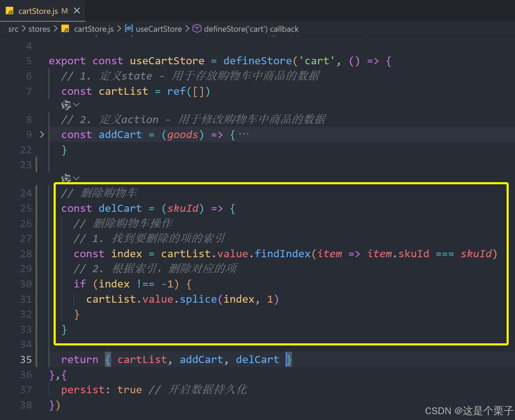The height and width of the screenshot is (420, 515).
Task: Select cartStore.js breadcrumb item
Action: pos(94,29)
